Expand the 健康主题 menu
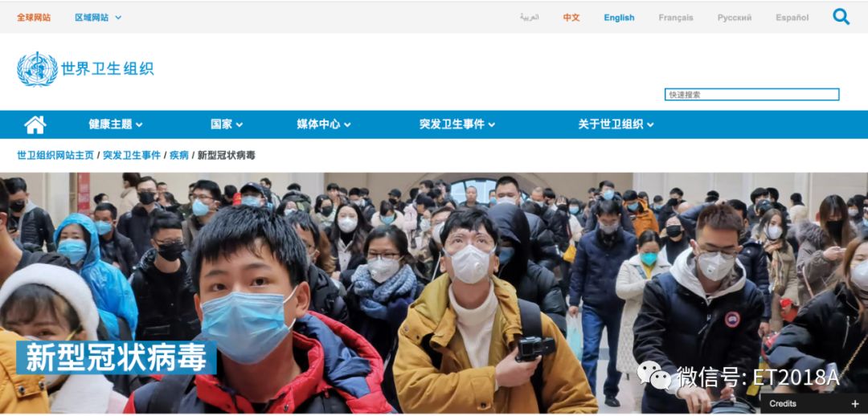The image size is (868, 416). [x=116, y=124]
